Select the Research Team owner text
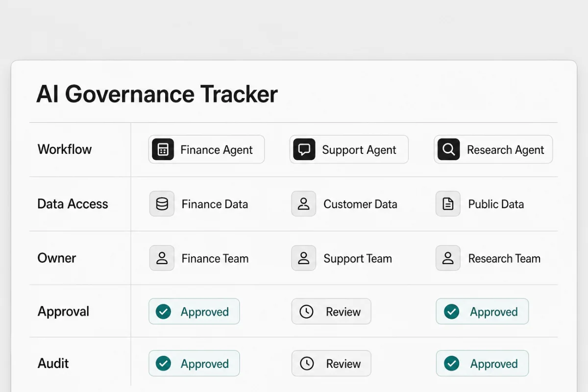 (504, 259)
